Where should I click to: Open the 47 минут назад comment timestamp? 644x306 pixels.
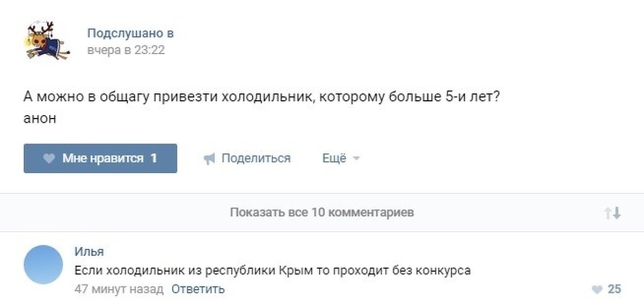[119, 289]
